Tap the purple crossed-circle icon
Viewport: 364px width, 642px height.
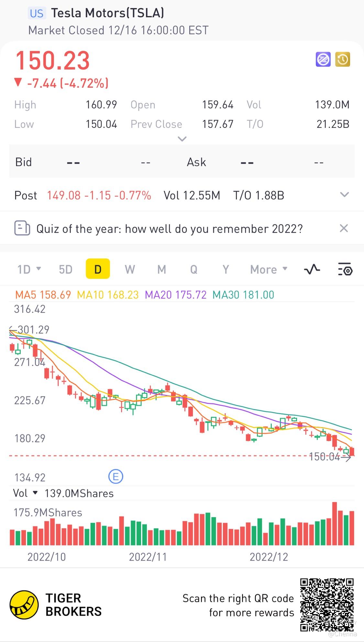(323, 60)
